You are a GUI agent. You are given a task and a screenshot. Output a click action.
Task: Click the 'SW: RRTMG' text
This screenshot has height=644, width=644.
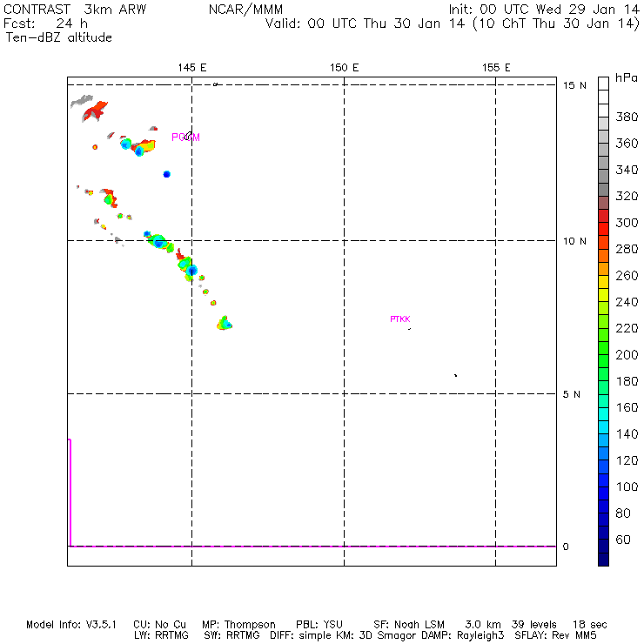232,635
